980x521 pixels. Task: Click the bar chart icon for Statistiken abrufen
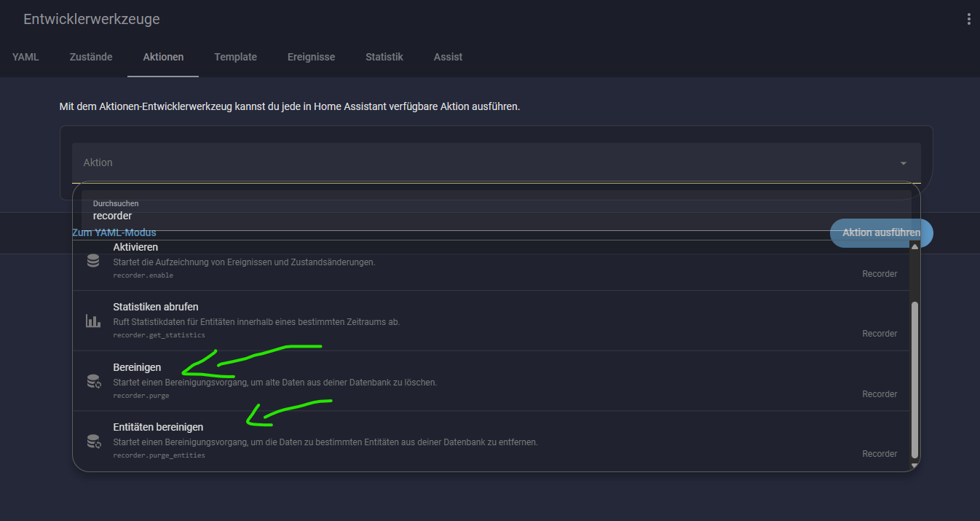pyautogui.click(x=93, y=321)
